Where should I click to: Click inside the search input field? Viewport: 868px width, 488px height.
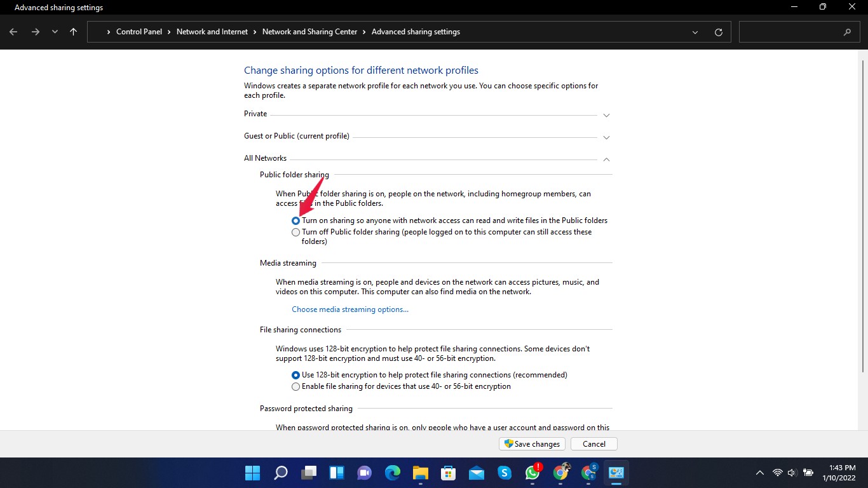[794, 31]
